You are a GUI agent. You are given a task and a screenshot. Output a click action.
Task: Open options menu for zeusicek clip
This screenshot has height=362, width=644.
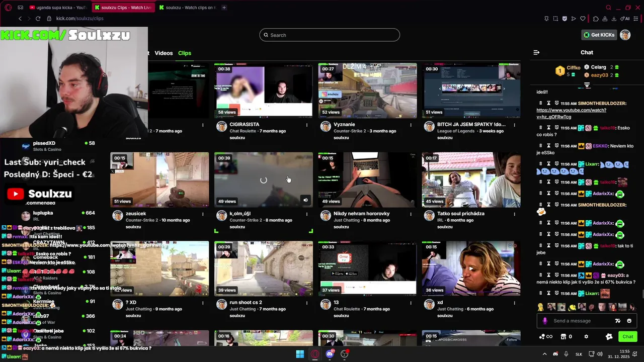(x=203, y=214)
